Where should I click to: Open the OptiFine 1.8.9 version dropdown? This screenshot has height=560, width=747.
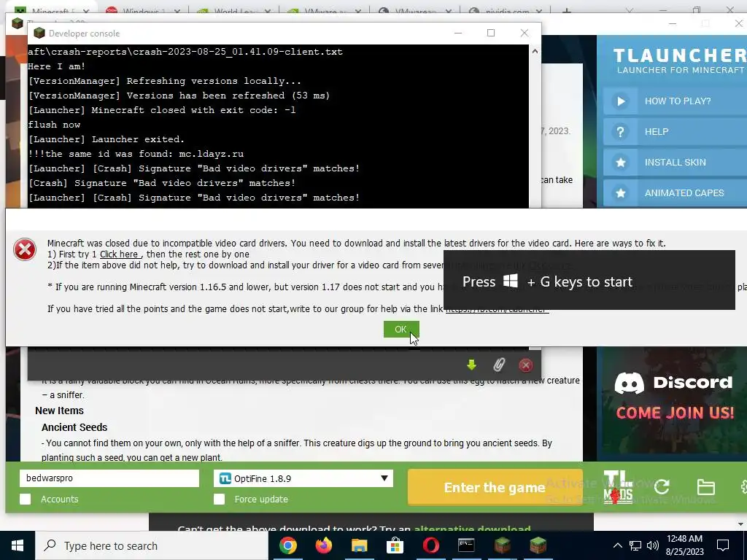point(303,478)
